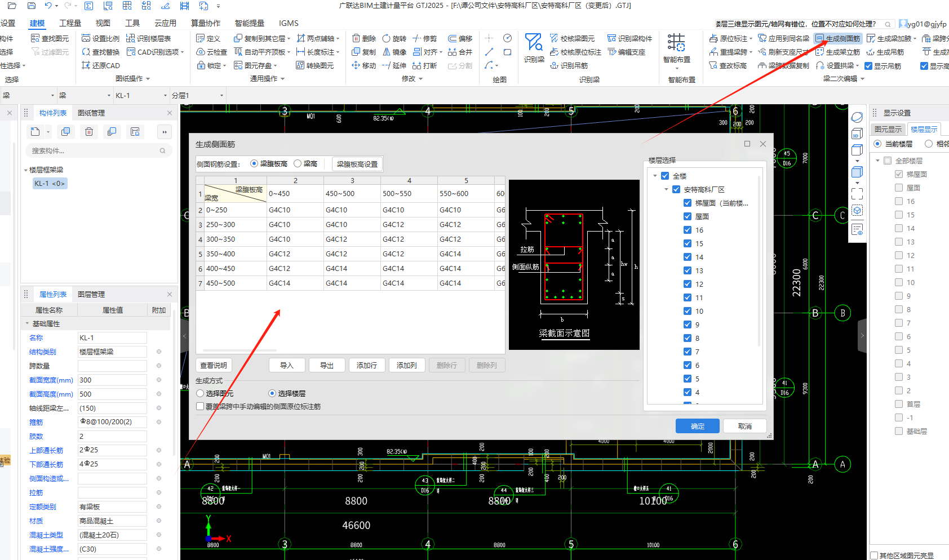
Task: Uncheck floor 16 in 楼层选择
Action: click(x=688, y=230)
